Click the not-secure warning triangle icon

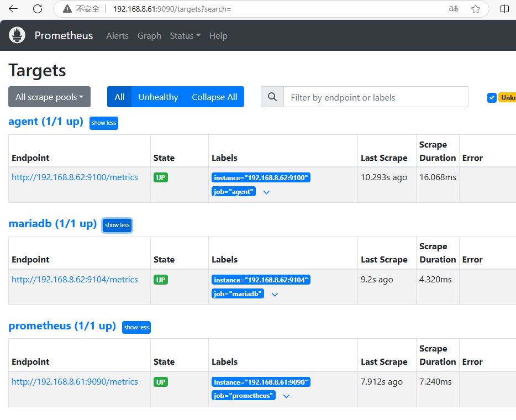(x=67, y=9)
